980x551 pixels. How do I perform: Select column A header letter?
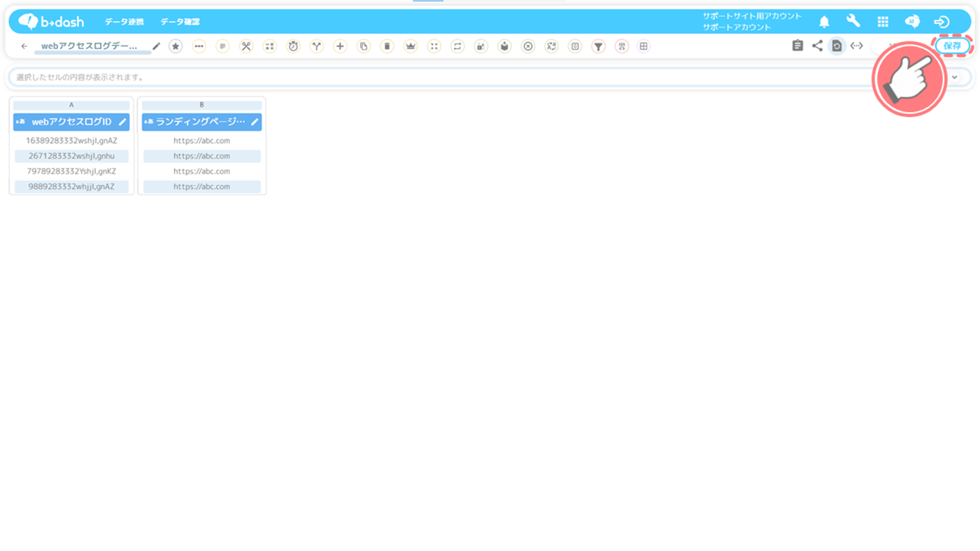tap(72, 105)
